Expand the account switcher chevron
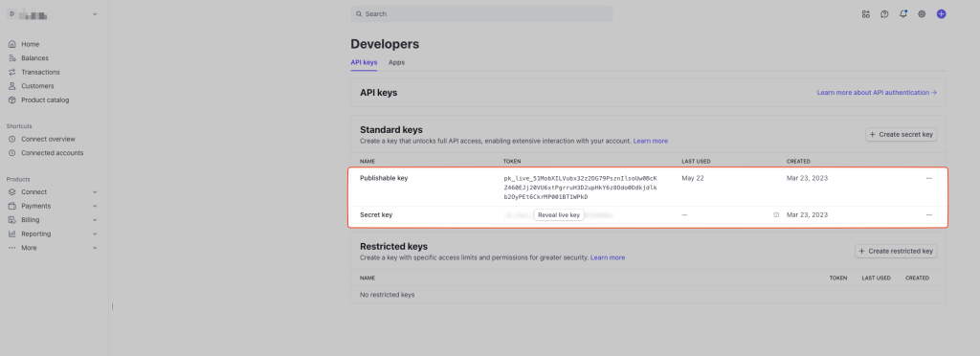 click(x=95, y=13)
